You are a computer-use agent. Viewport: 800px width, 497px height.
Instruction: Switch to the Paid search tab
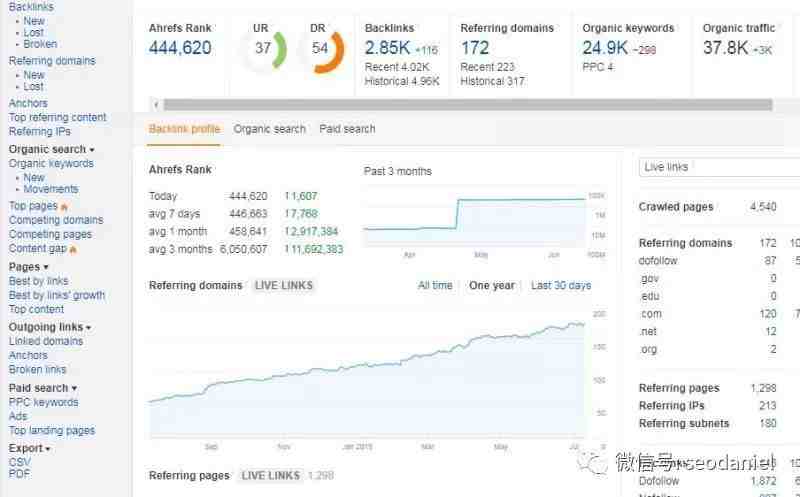click(x=347, y=129)
